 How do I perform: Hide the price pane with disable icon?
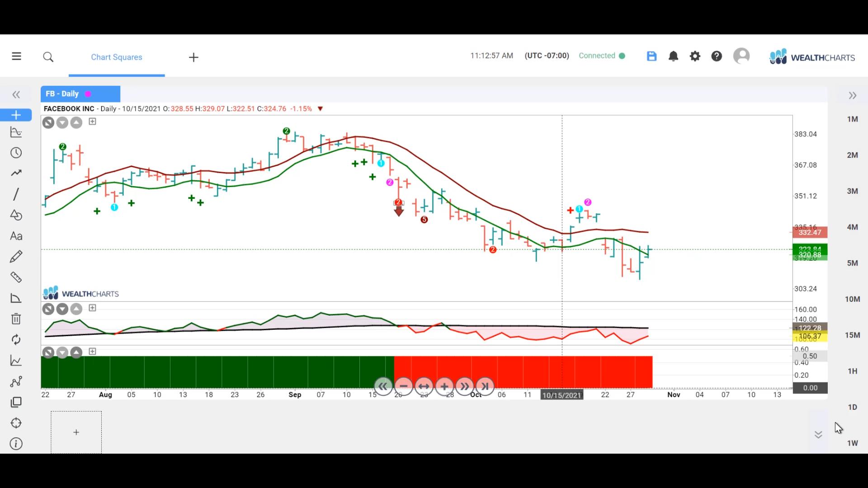pyautogui.click(x=48, y=122)
